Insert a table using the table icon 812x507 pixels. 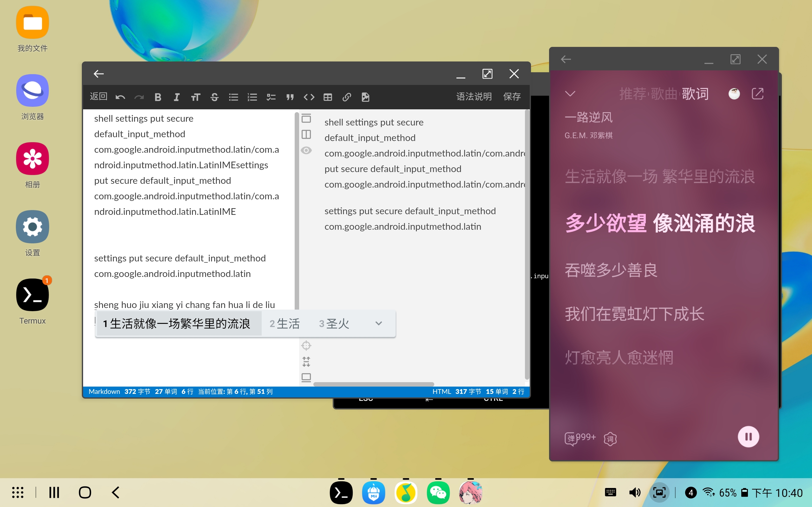(328, 97)
